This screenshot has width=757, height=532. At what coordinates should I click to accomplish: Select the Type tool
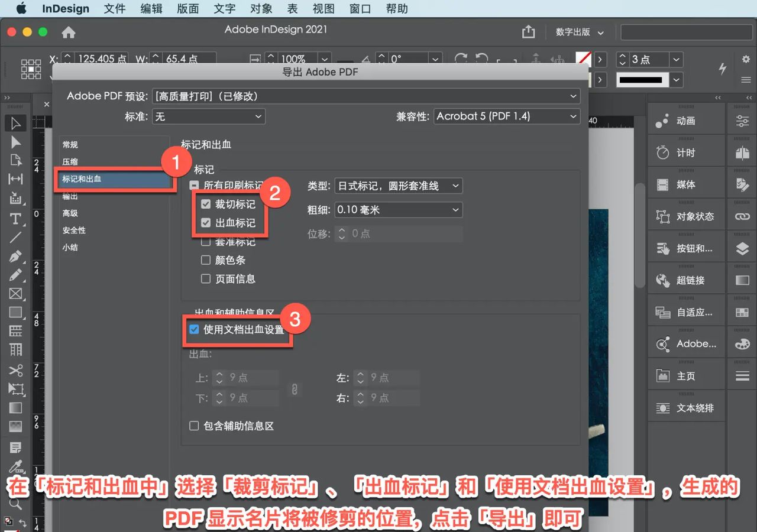pos(16,219)
